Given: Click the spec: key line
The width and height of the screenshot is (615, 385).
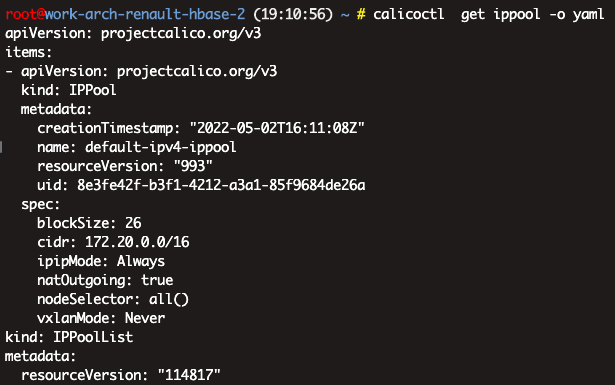Looking at the screenshot, I should 40,204.
